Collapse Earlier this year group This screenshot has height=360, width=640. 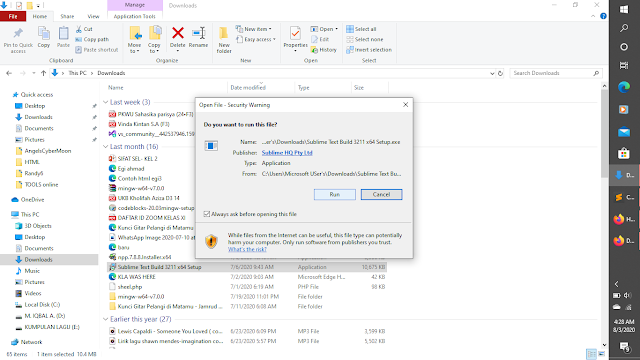click(x=106, y=319)
